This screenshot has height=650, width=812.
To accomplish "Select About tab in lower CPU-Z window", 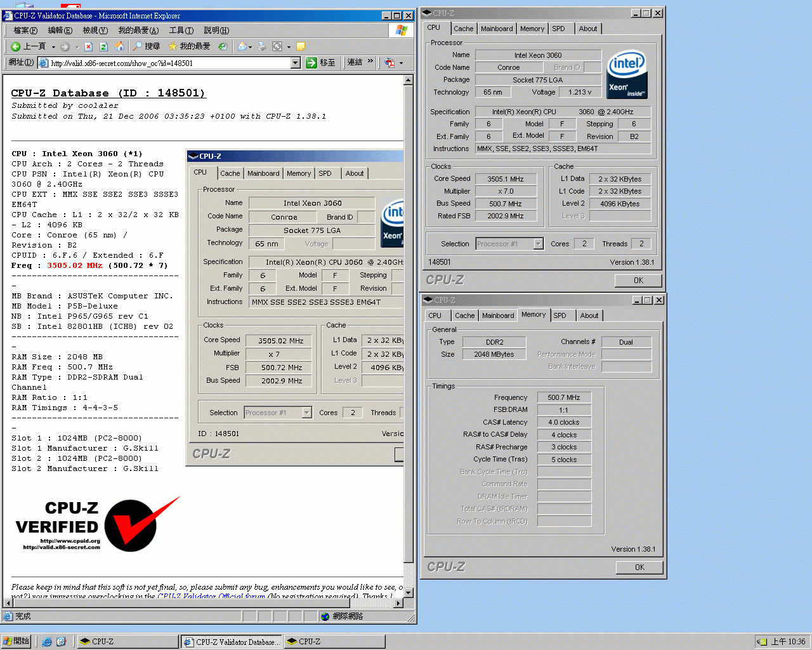I will [x=589, y=315].
